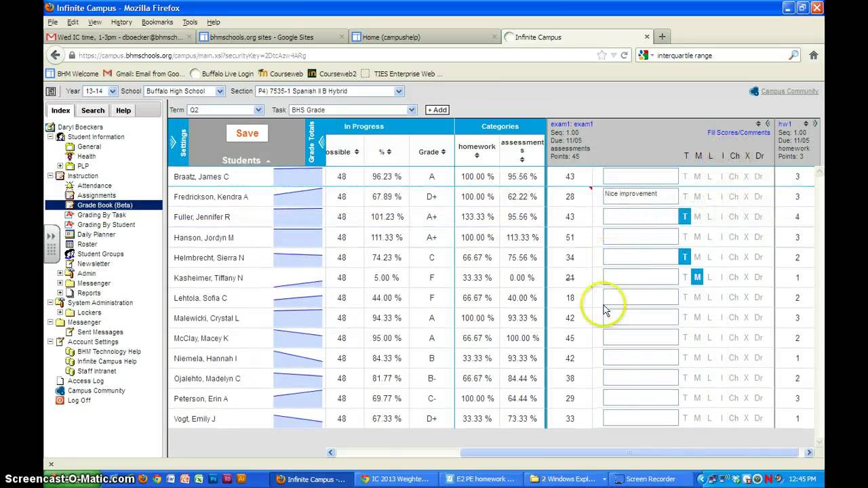Click the scrollbar left arrow

(x=331, y=453)
